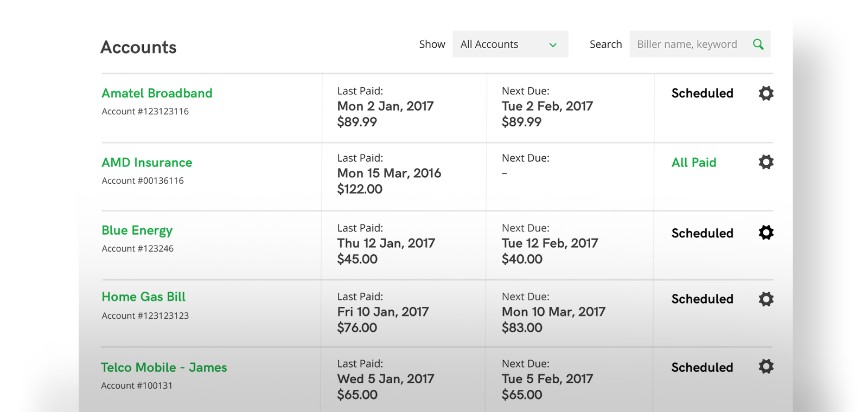Open the Amatel Broadband account link

(157, 93)
